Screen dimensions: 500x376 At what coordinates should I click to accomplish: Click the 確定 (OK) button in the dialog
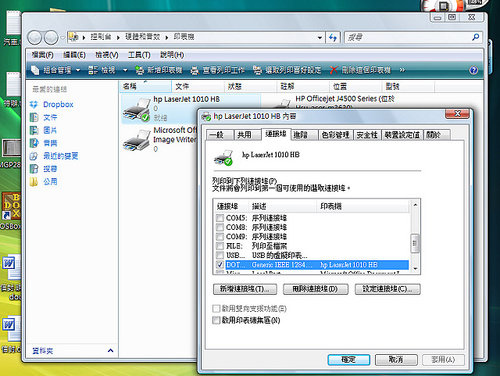click(349, 360)
